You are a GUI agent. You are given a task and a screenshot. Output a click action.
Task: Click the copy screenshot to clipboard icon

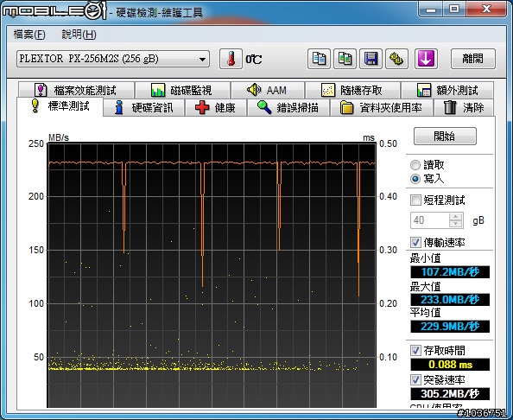coord(345,59)
